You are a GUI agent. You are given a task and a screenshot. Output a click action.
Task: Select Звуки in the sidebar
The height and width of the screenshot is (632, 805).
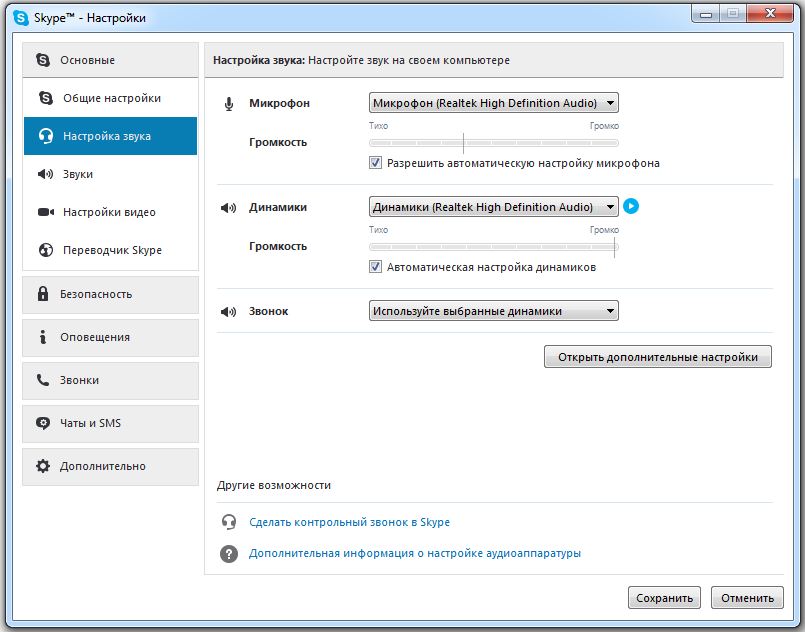tap(110, 174)
